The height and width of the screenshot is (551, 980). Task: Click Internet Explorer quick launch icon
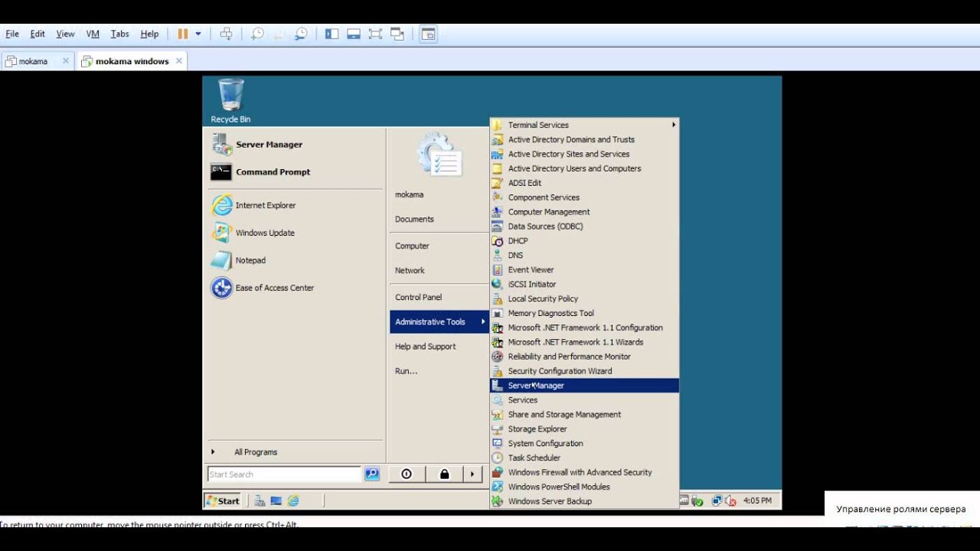[x=292, y=501]
